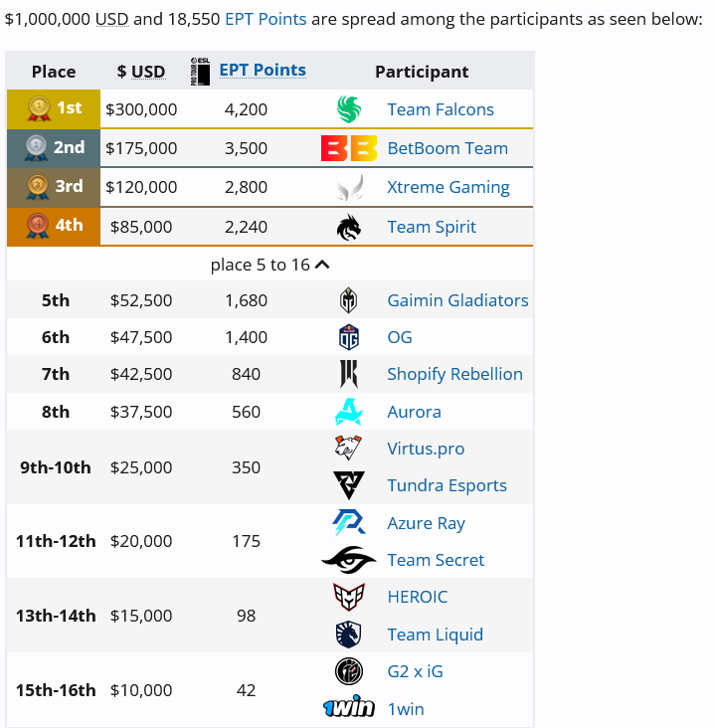The width and height of the screenshot is (716, 728).
Task: Click the Gaimin Gladiators helmet logo
Action: coord(348,300)
